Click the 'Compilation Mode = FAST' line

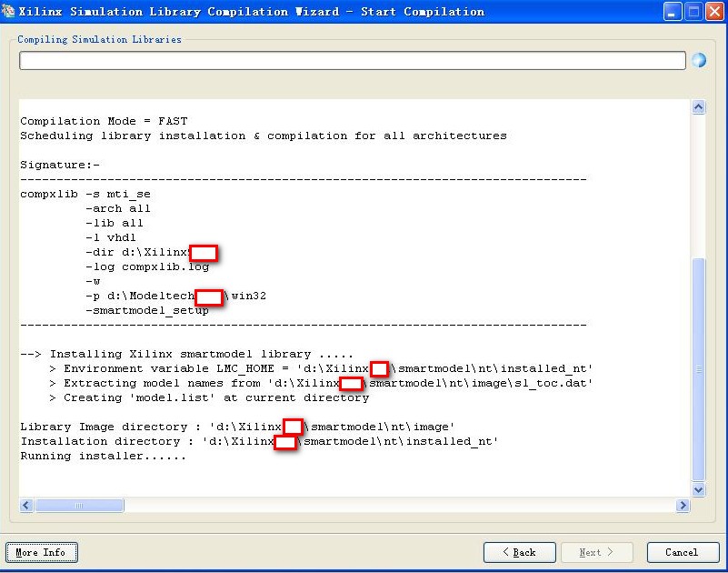pyautogui.click(x=104, y=121)
